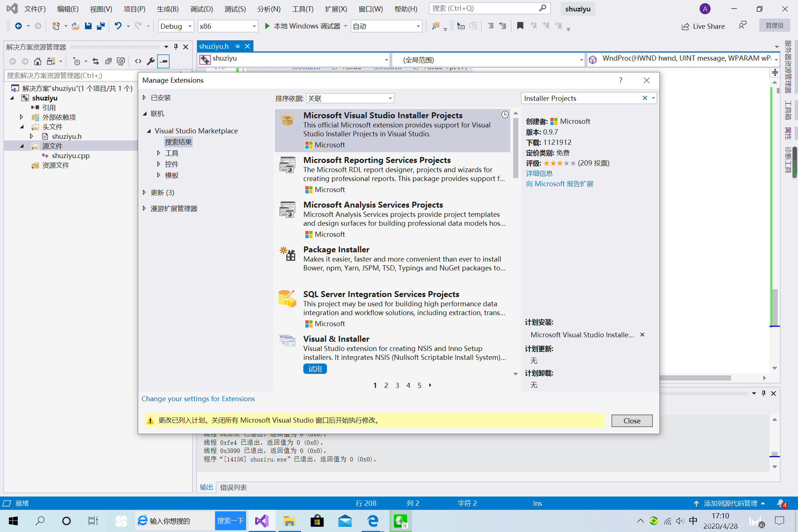The height and width of the screenshot is (532, 798).
Task: Toggle Show All Files in Solution Explorer
Action: pos(121,61)
